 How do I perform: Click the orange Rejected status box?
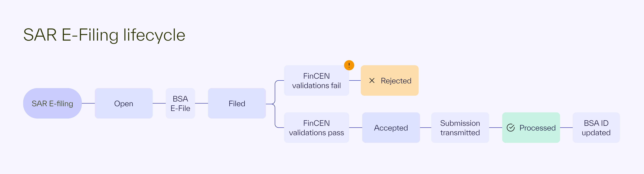click(390, 81)
